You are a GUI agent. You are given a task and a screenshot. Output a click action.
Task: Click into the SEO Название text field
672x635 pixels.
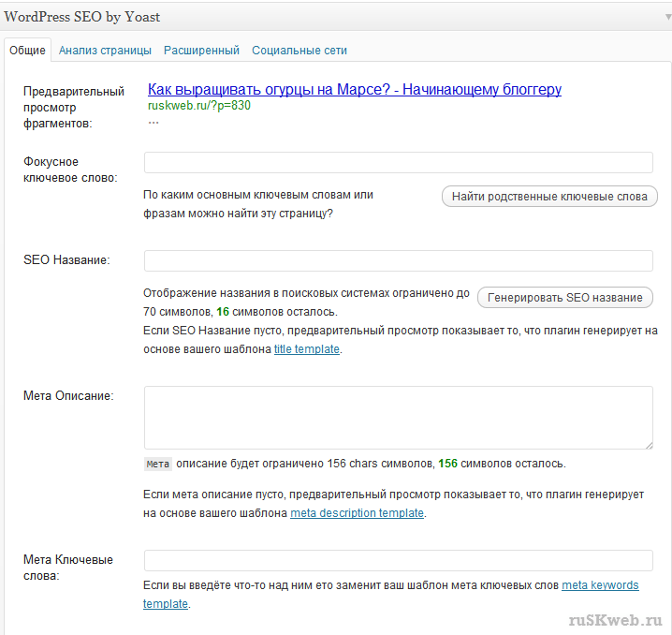(x=398, y=261)
